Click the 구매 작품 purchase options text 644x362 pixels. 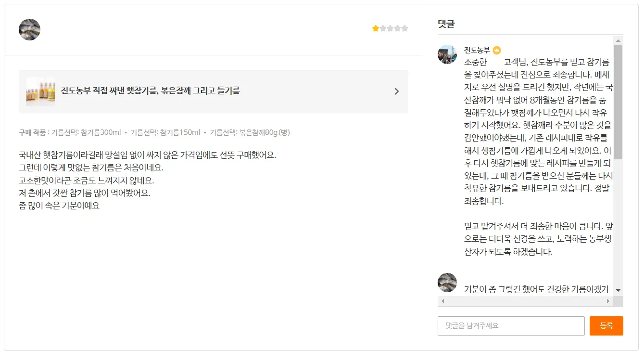pyautogui.click(x=154, y=132)
